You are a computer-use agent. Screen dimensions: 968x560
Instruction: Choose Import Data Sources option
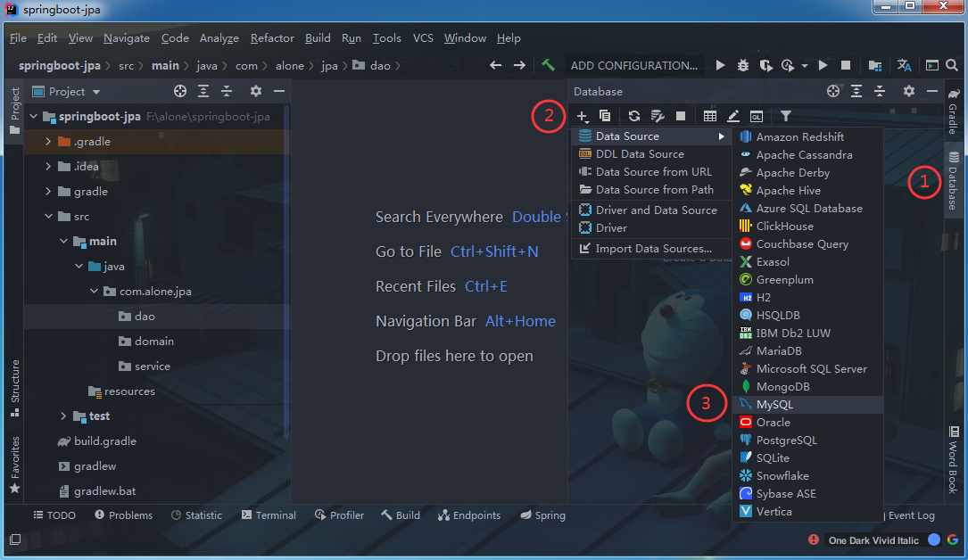(651, 249)
